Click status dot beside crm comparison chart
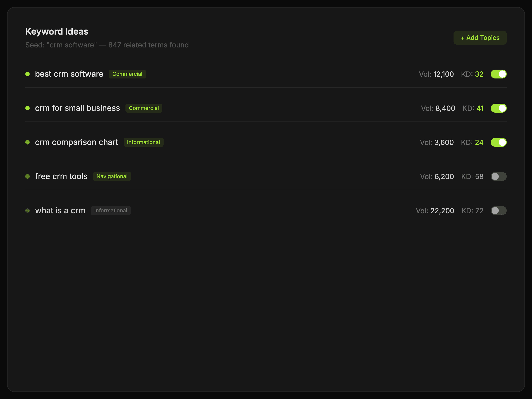This screenshot has width=532, height=399. tap(28, 142)
